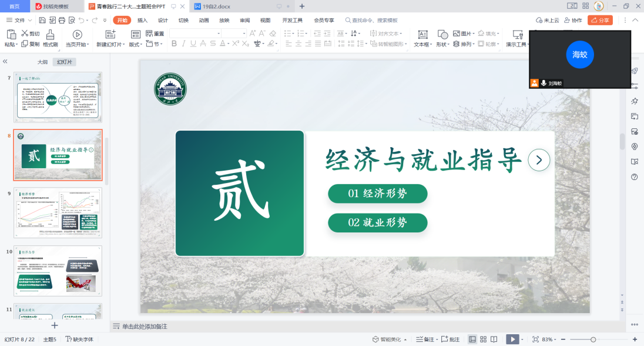This screenshot has height=346, width=644.
Task: Click the orange Share (分享) button
Action: pyautogui.click(x=600, y=20)
